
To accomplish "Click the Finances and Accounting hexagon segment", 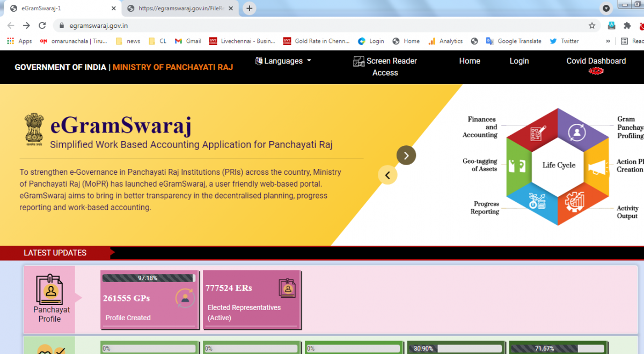I will click(x=537, y=131).
